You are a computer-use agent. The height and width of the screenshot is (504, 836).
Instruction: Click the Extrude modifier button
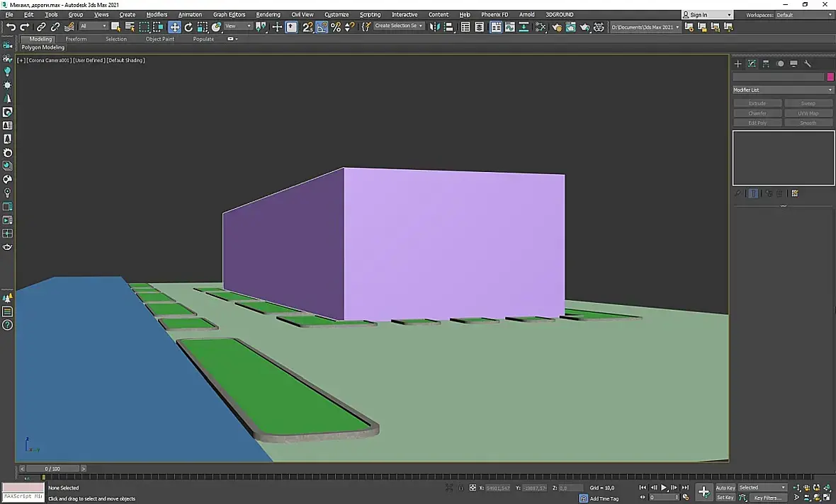click(x=757, y=103)
